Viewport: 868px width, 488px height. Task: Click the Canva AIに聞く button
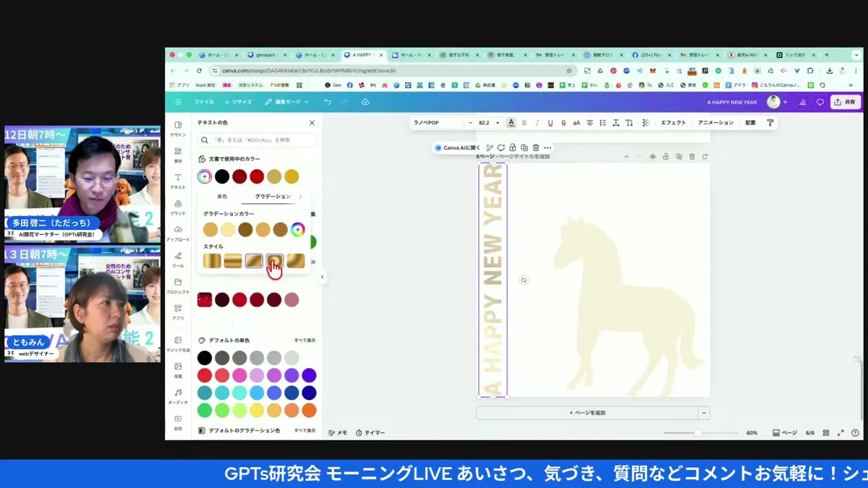pyautogui.click(x=457, y=147)
